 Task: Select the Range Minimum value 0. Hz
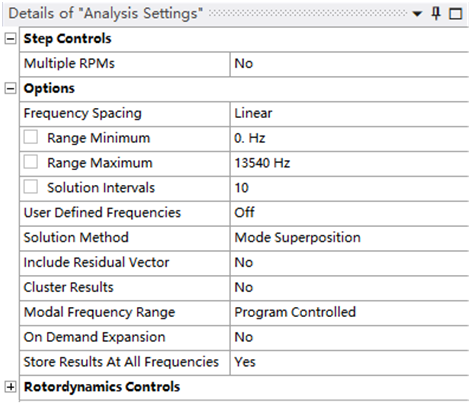pos(349,138)
